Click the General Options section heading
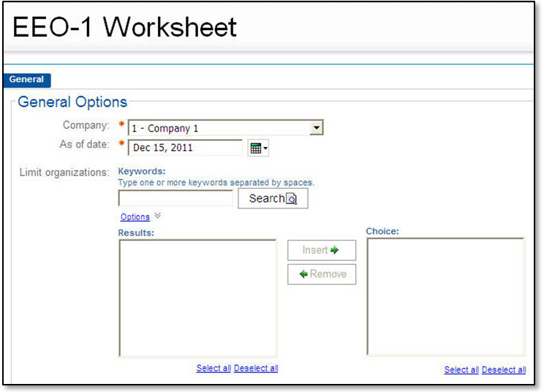The height and width of the screenshot is (392, 544). click(72, 102)
